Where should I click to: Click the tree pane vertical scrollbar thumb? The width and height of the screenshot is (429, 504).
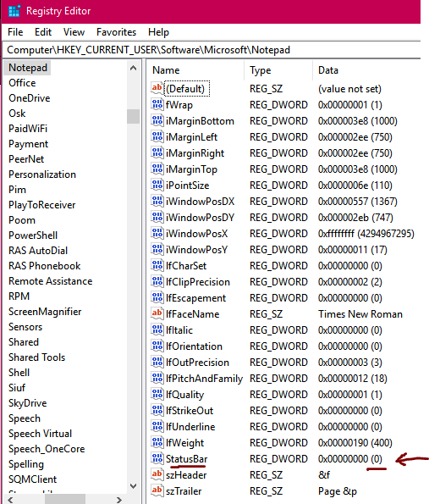click(x=133, y=116)
